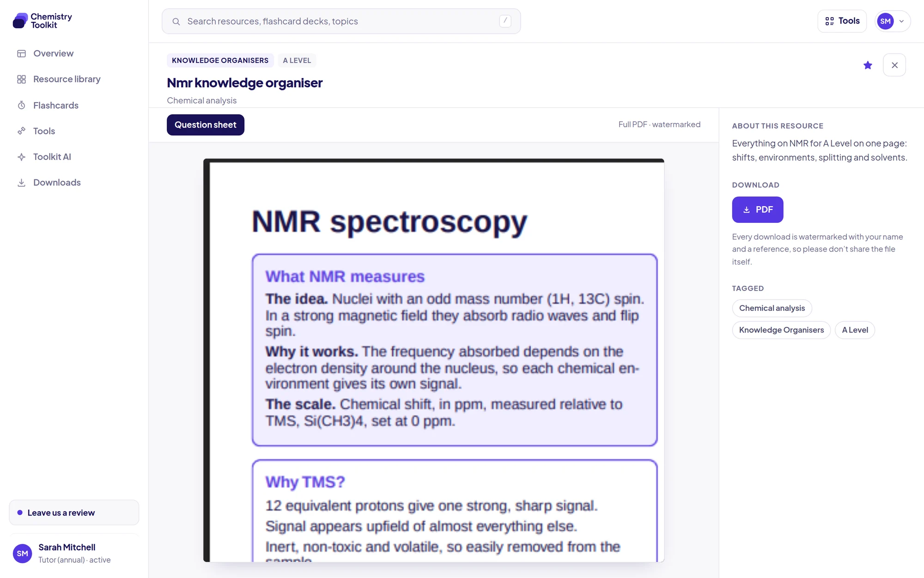The height and width of the screenshot is (578, 924).
Task: Click the Knowledge Organisers category badge
Action: click(x=220, y=61)
